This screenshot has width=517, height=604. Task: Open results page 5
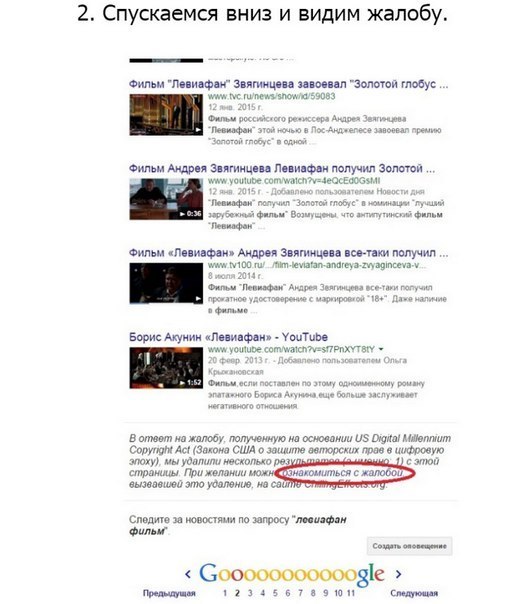pyautogui.click(x=275, y=593)
